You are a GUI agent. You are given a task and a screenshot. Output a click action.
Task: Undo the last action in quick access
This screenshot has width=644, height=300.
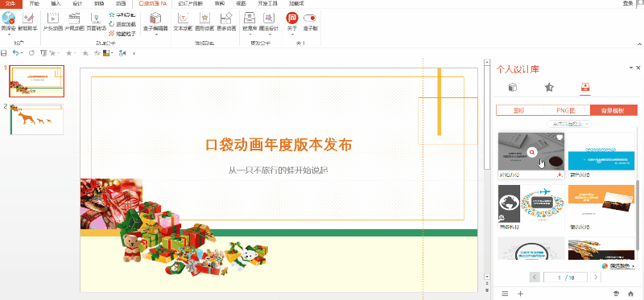(x=15, y=53)
